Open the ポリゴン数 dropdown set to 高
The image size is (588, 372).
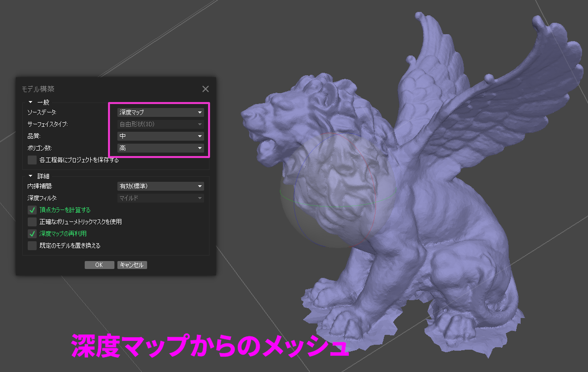point(160,148)
